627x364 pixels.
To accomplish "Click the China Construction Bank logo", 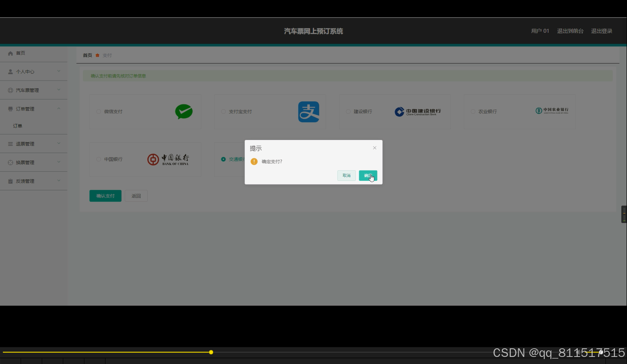I will coord(418,112).
